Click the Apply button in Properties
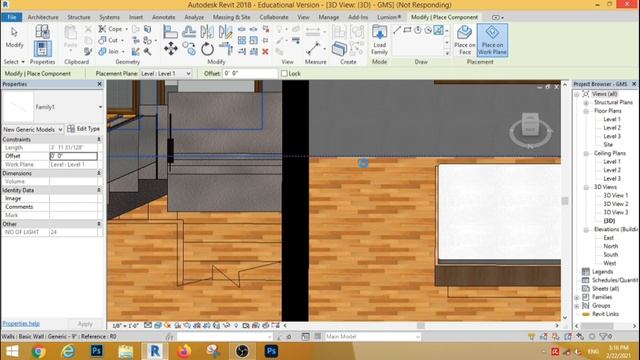The image size is (640, 360). pyautogui.click(x=85, y=324)
